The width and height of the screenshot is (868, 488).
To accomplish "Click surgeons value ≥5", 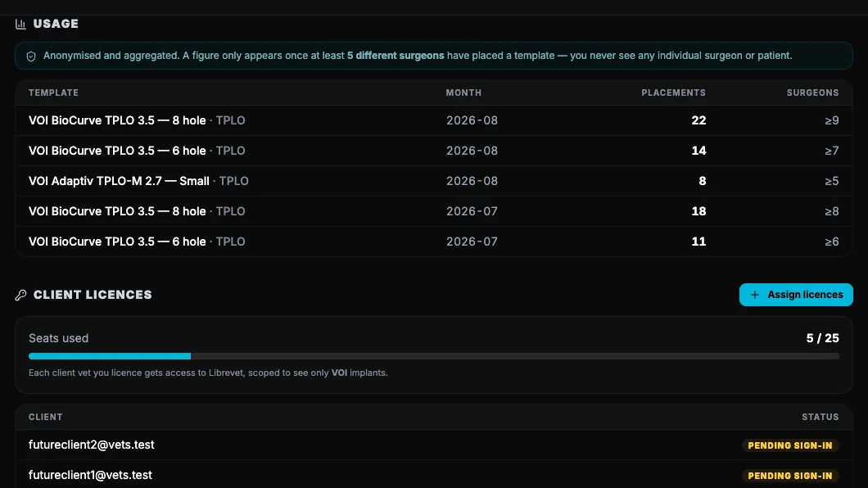I will tap(831, 181).
